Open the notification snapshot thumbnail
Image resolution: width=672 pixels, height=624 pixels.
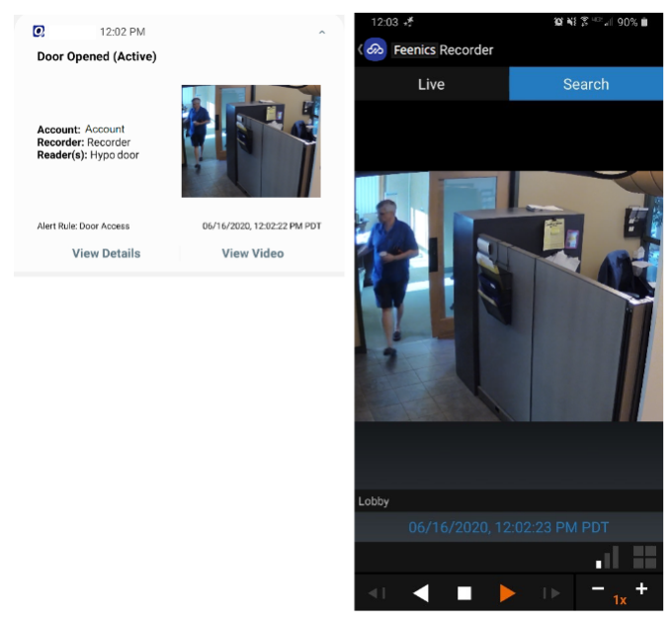pos(251,140)
